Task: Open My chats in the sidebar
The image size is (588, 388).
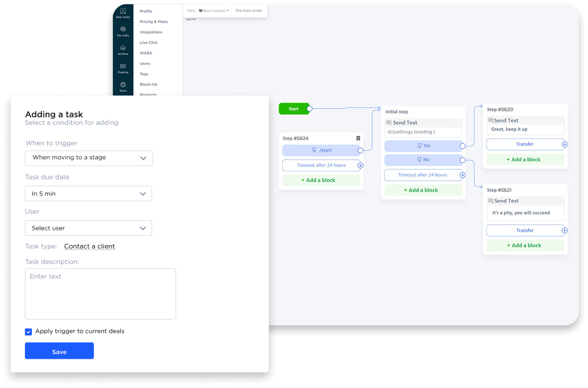Action: tap(122, 31)
